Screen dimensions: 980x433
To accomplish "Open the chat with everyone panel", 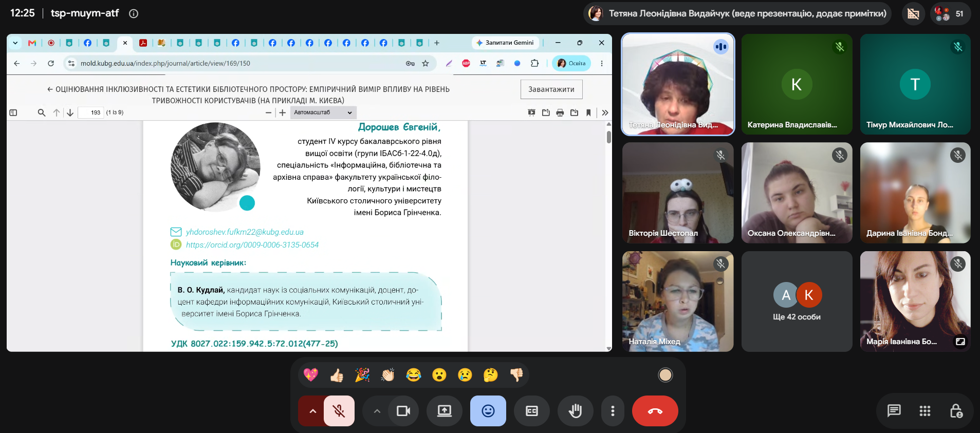I will coord(894,411).
